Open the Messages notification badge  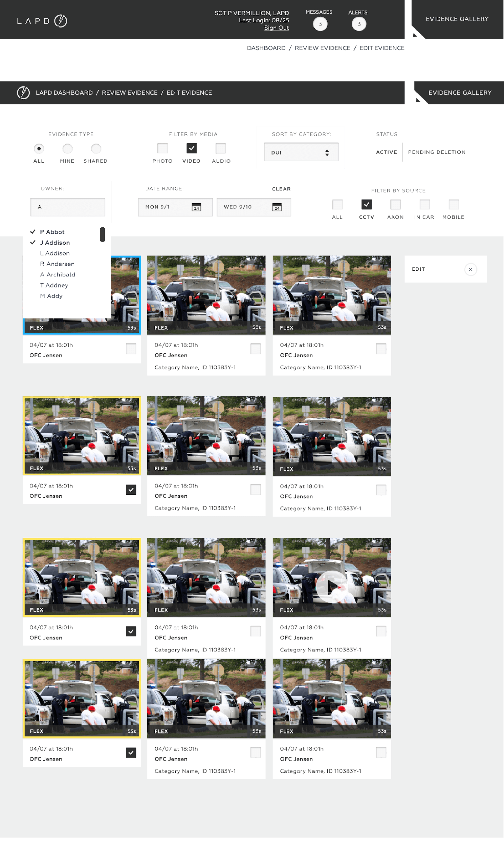coord(320,24)
